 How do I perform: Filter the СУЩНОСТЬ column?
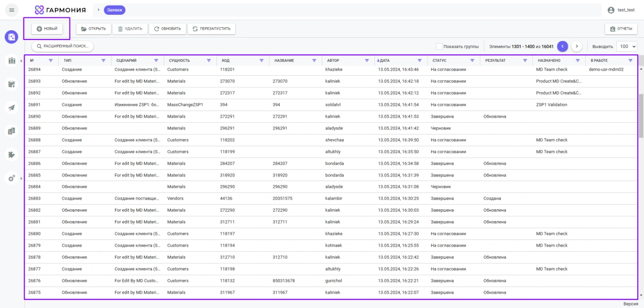point(209,60)
